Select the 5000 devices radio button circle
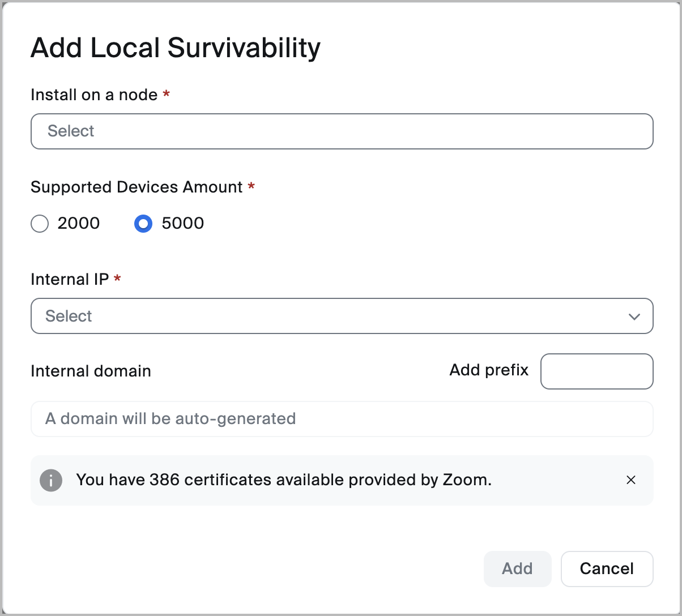Image resolution: width=682 pixels, height=616 pixels. (x=143, y=224)
